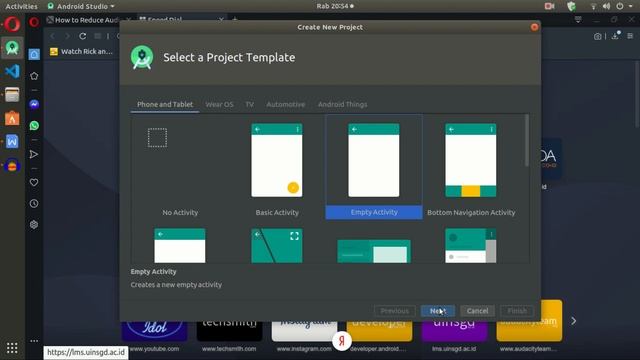
Task: Select the Empty Activity template thumbnail
Action: 373,160
